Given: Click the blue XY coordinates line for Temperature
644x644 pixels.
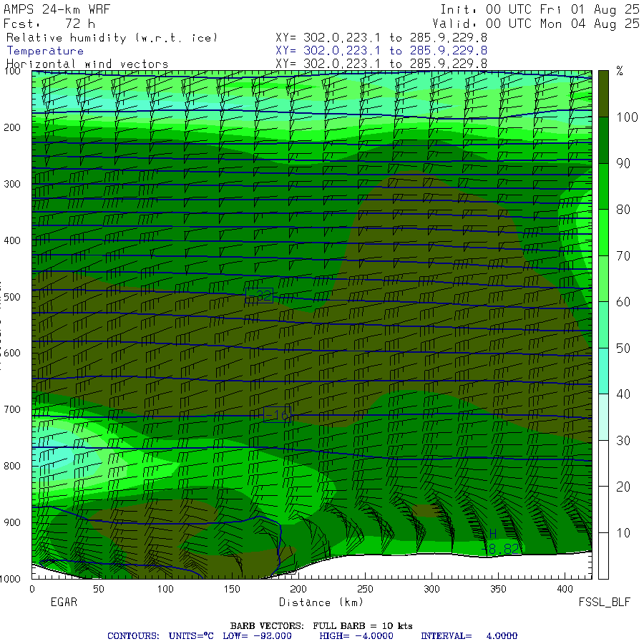Looking at the screenshot, I should pyautogui.click(x=381, y=51).
